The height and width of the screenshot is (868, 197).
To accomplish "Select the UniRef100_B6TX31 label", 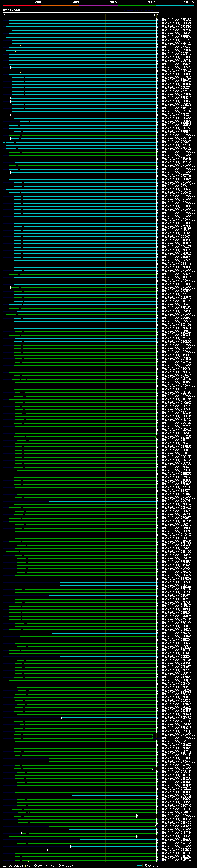I will 176,436.
